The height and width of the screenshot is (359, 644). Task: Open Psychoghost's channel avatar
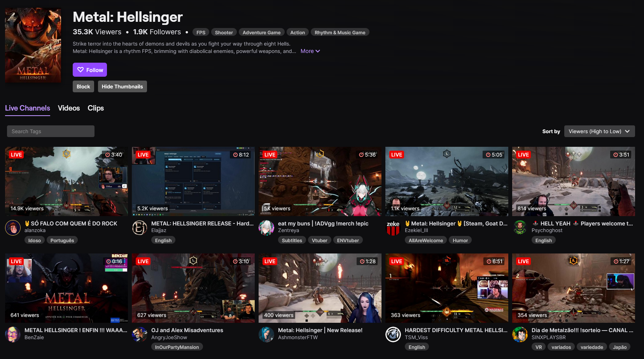coord(520,227)
